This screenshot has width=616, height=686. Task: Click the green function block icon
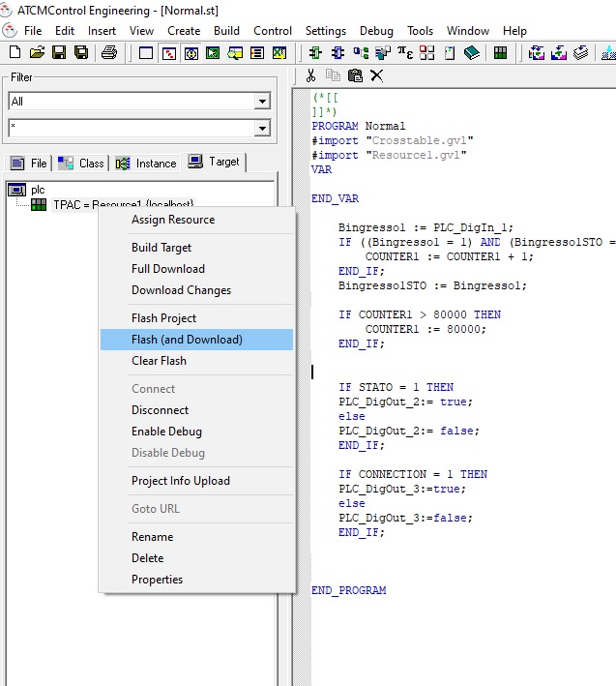pos(315,53)
